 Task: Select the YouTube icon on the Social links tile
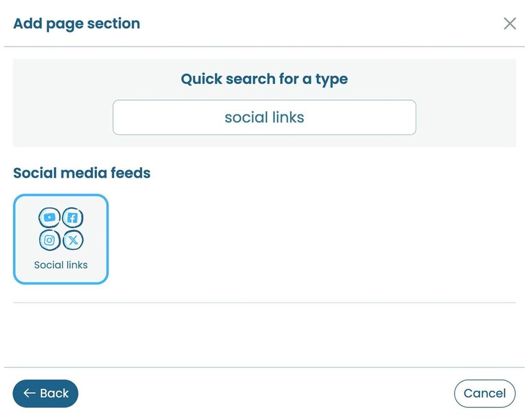49,217
